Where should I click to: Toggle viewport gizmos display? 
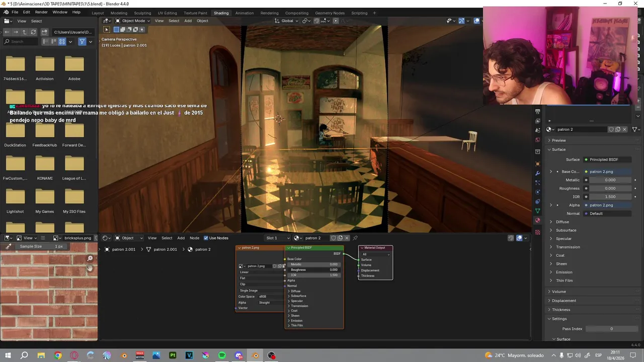pyautogui.click(x=461, y=21)
